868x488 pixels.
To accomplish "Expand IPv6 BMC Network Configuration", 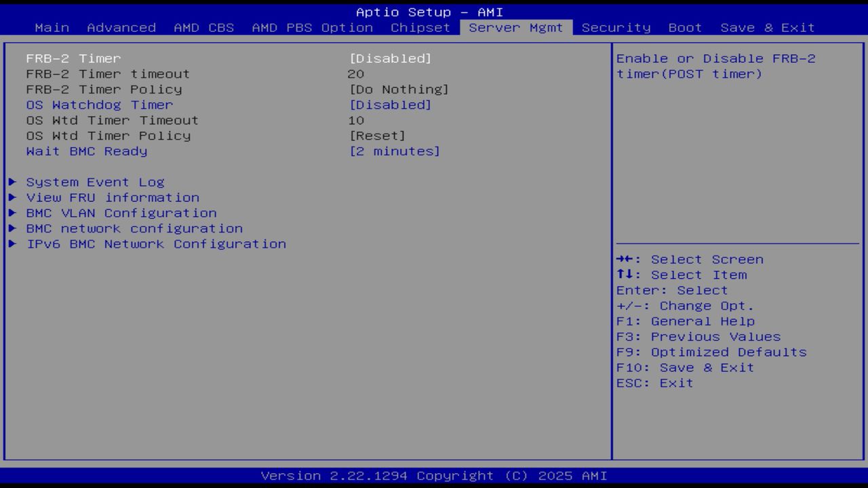I will click(155, 244).
